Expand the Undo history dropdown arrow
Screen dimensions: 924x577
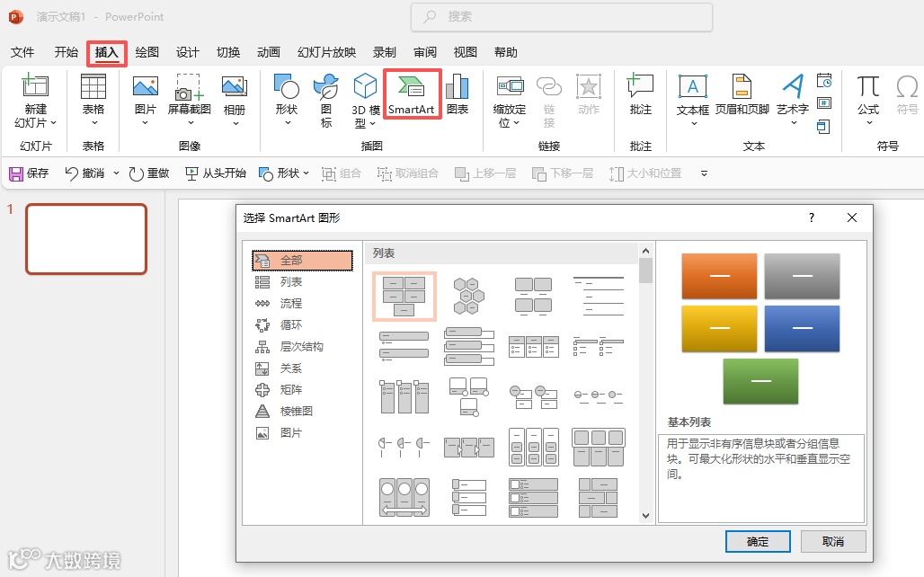[116, 173]
